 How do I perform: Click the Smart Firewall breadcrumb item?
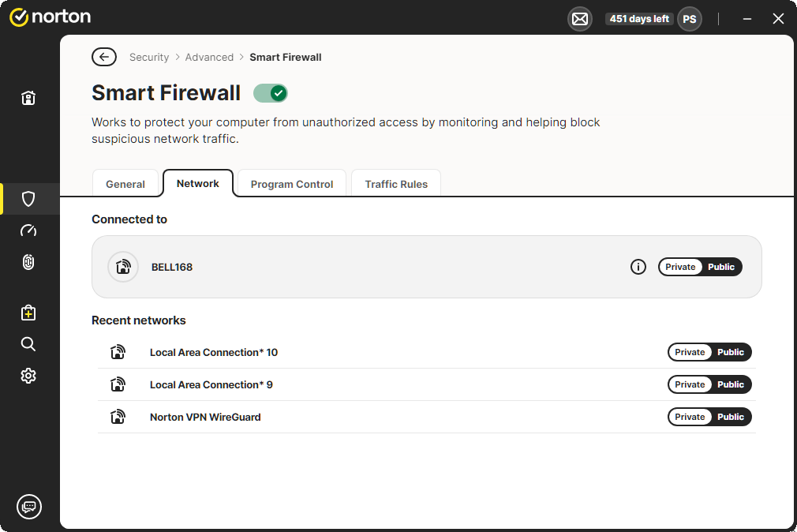286,57
